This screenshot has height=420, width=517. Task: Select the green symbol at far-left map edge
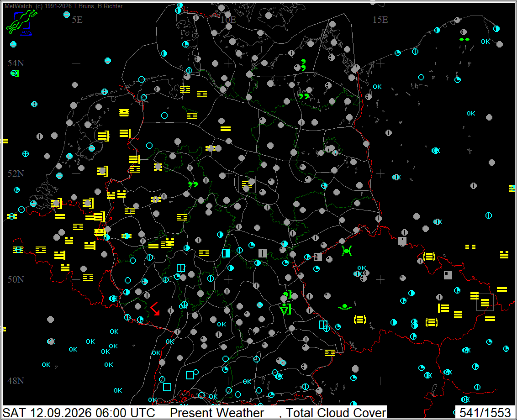(15, 73)
